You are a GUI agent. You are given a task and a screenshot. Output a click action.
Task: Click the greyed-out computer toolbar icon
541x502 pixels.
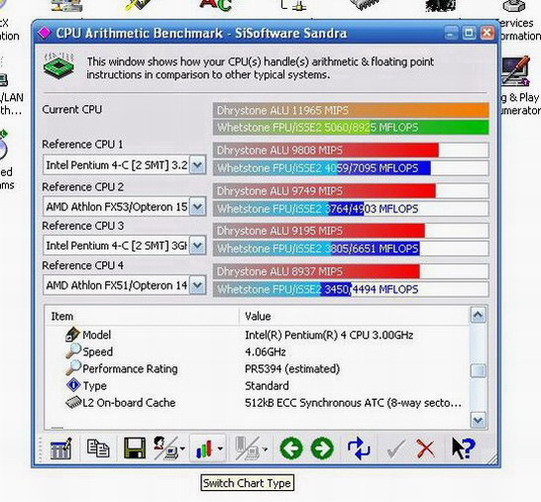[246, 448]
